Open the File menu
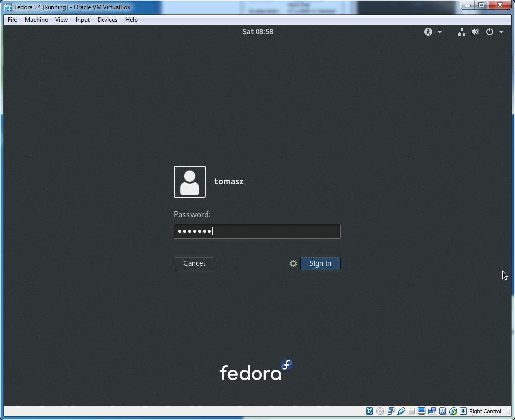The image size is (515, 420). (12, 20)
